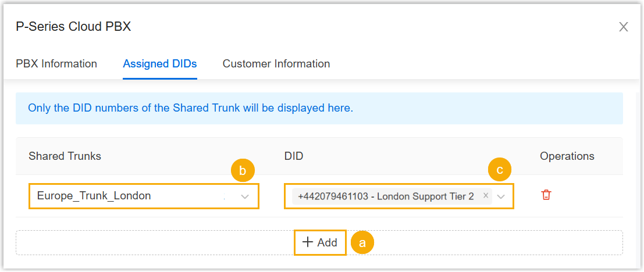The width and height of the screenshot is (644, 272).
Task: Select the +442079461103 DID tag text
Action: click(386, 196)
